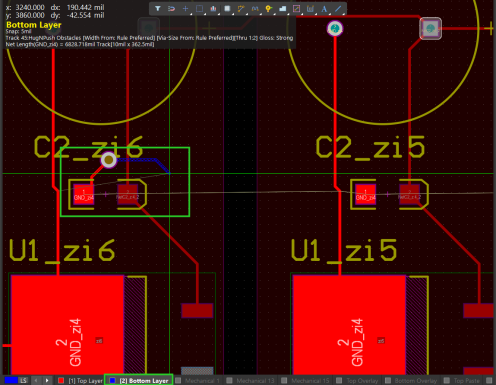Click the snapping magnet icon
Viewport: 496px width, 385px height.
click(171, 9)
